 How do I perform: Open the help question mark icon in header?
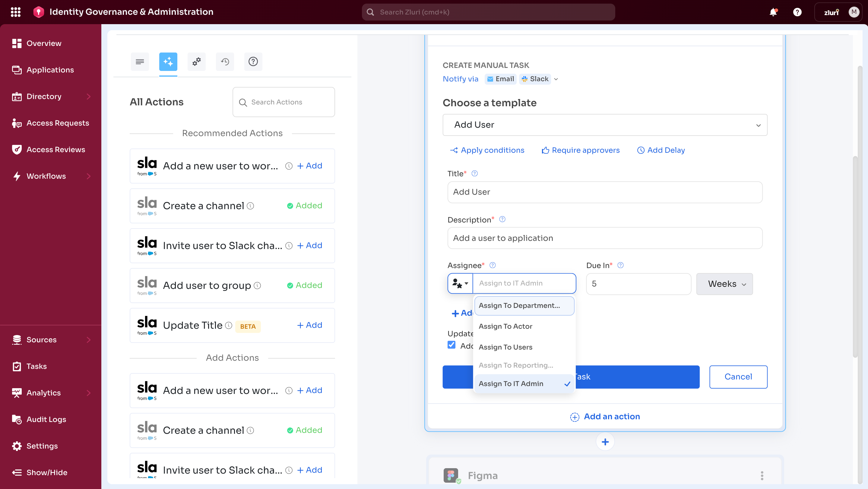[x=797, y=12]
